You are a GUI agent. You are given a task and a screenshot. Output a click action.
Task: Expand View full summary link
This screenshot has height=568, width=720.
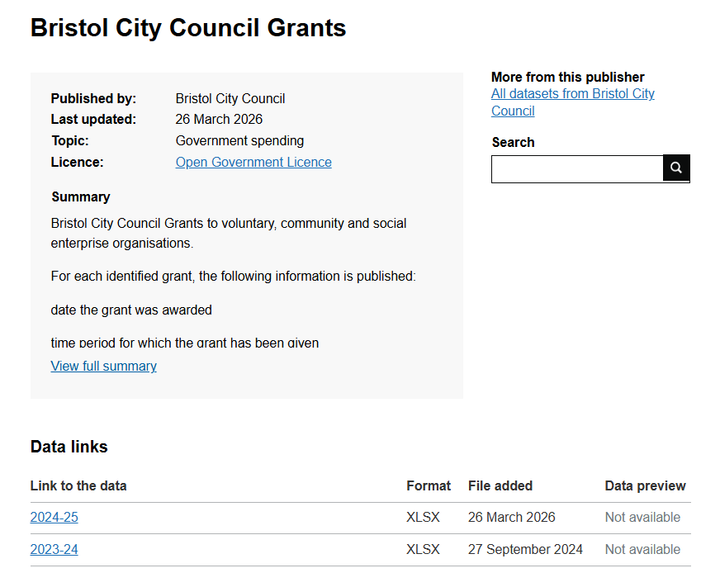point(104,366)
